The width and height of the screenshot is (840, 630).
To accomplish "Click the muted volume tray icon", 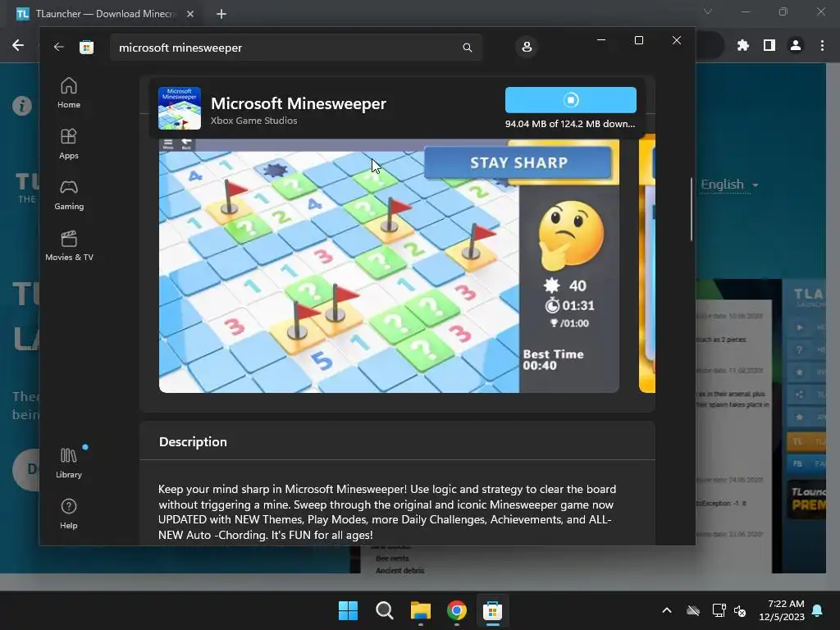I will (740, 610).
